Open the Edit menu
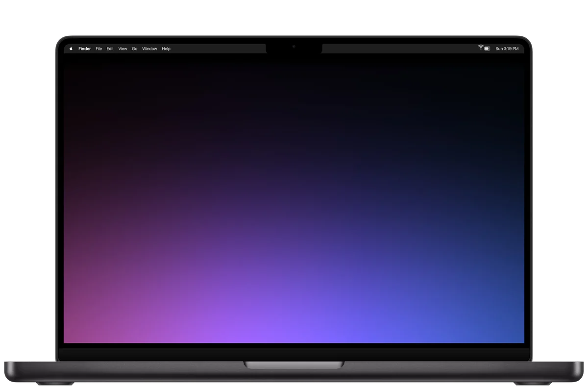The height and width of the screenshot is (387, 588). (110, 48)
